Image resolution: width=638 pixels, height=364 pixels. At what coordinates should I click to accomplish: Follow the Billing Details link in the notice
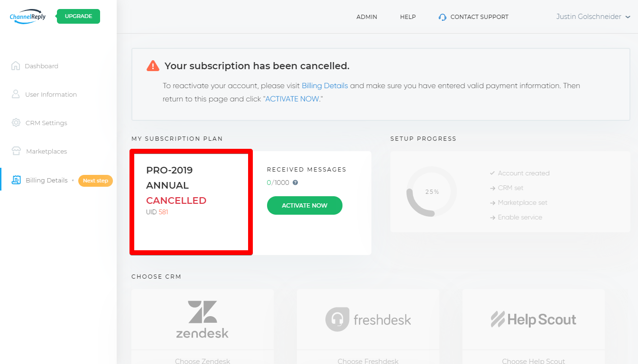click(x=325, y=86)
